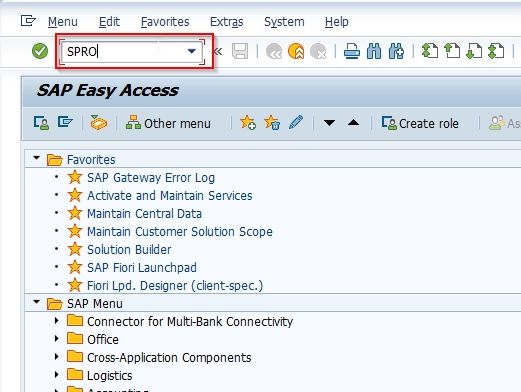Open the window control icon left of Menu
This screenshot has height=392, width=521.
tap(28, 21)
